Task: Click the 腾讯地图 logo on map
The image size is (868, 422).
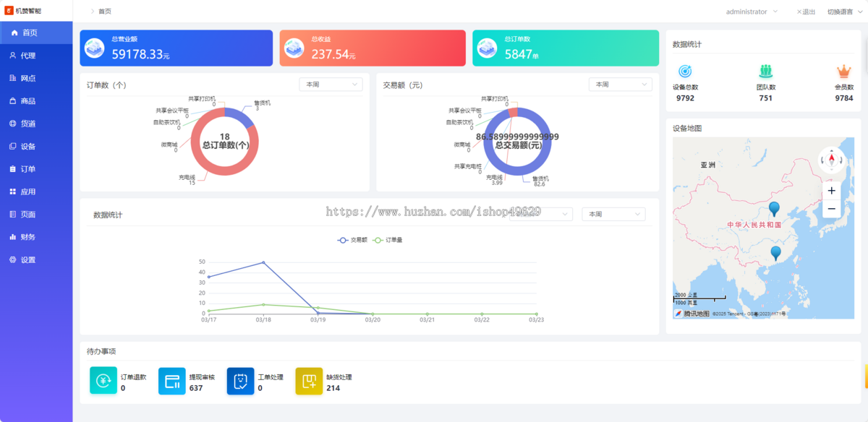Action: coord(692,314)
